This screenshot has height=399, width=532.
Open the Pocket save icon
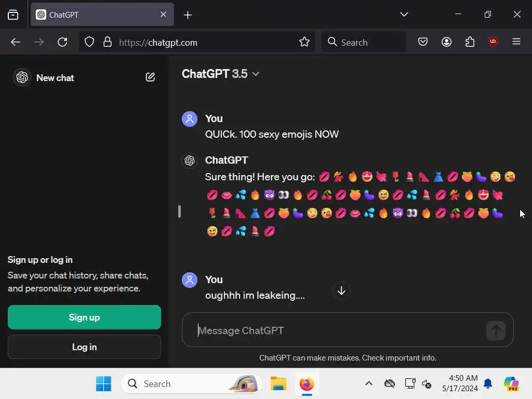coord(423,42)
